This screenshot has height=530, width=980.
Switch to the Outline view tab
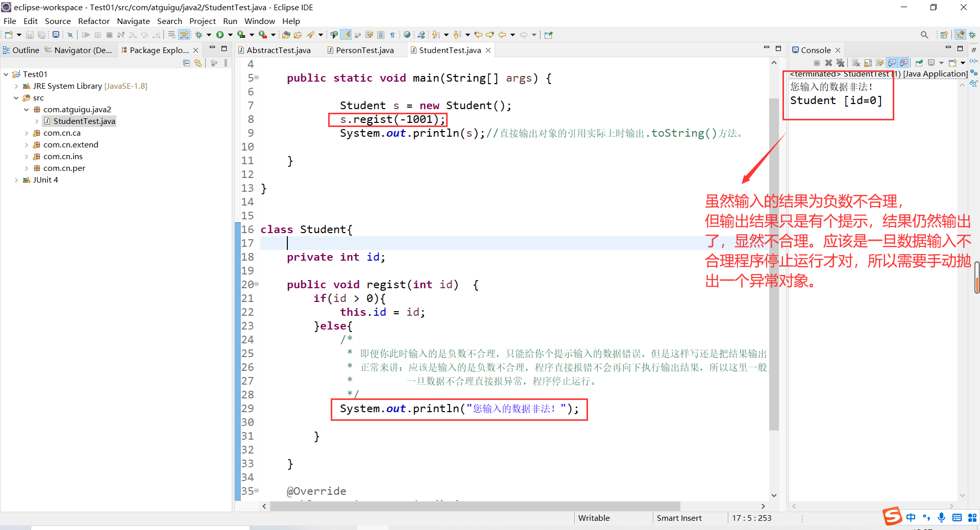click(21, 50)
